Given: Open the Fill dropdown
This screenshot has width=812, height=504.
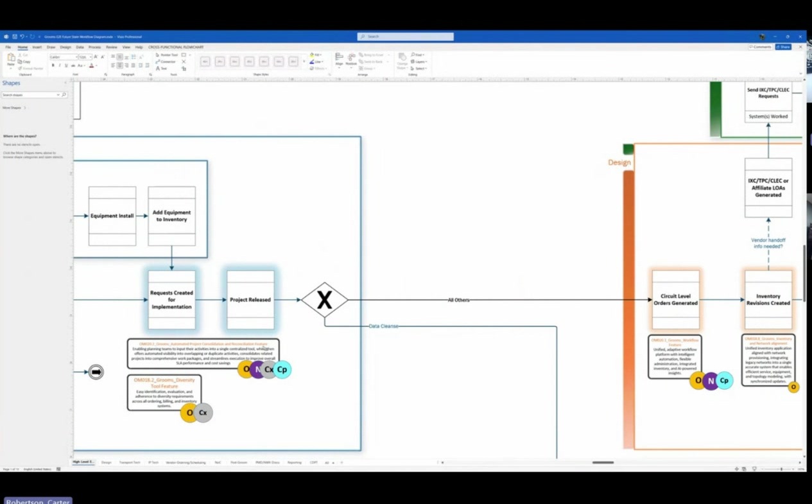Looking at the screenshot, I should pyautogui.click(x=316, y=55).
